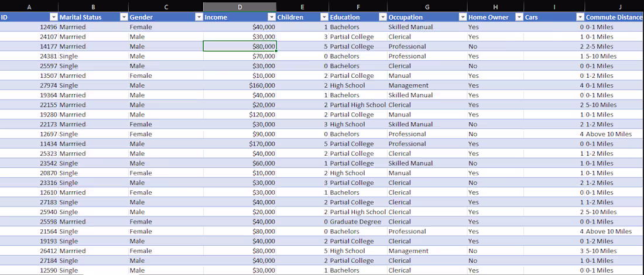Click High School education in row 20870
Screen dimensions: 644x275
[x=358, y=173]
